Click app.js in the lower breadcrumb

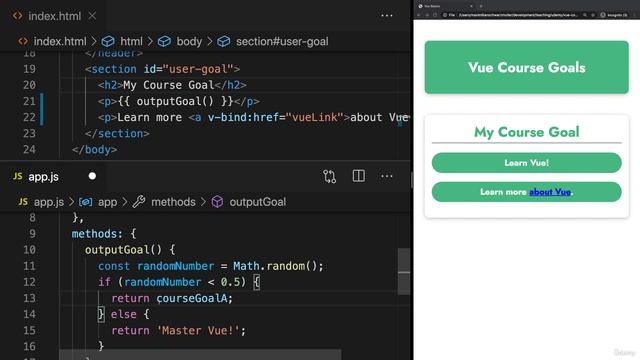pyautogui.click(x=49, y=202)
